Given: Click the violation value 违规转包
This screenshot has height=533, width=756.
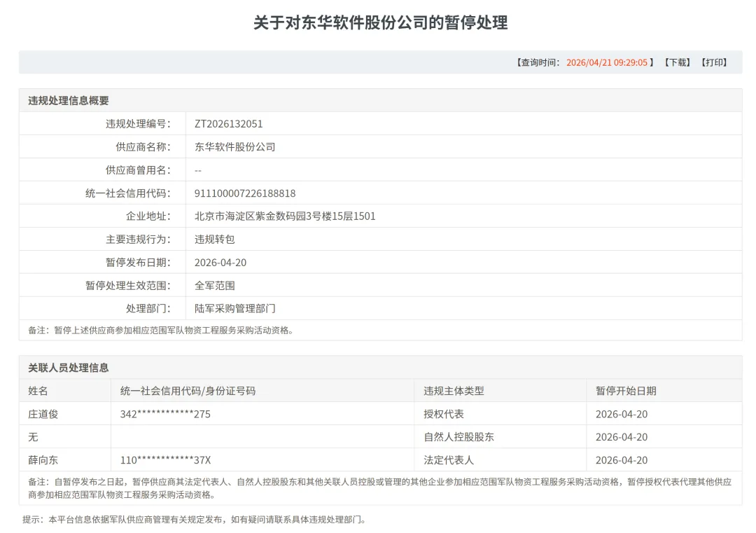Looking at the screenshot, I should [215, 240].
